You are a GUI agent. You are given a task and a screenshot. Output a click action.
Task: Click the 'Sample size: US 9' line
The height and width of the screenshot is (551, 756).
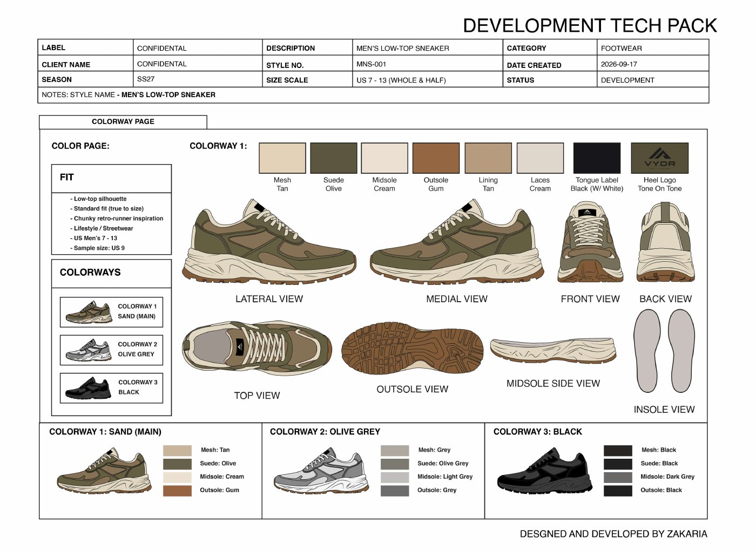(x=97, y=248)
